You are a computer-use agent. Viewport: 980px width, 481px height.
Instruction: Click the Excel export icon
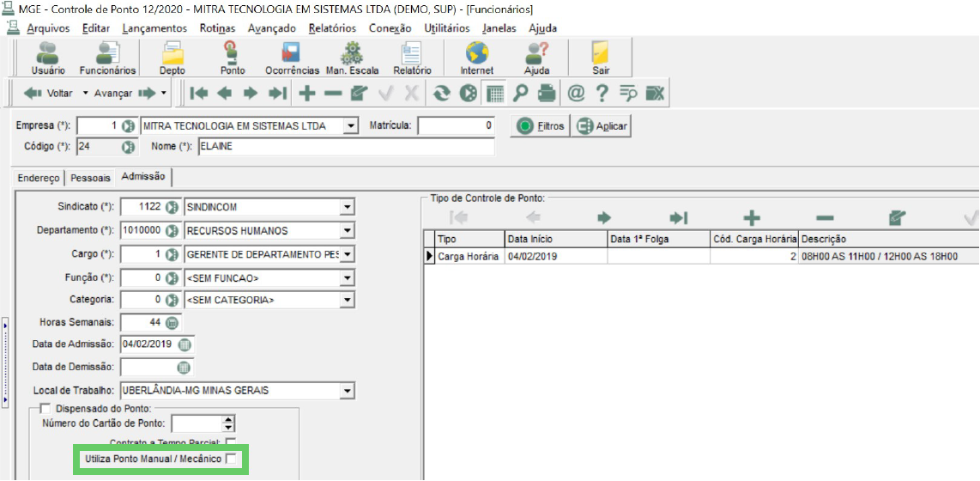pos(655,94)
